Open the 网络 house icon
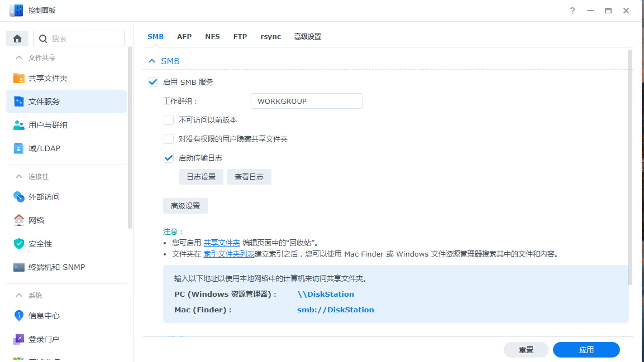This screenshot has height=362, width=644. [19, 220]
